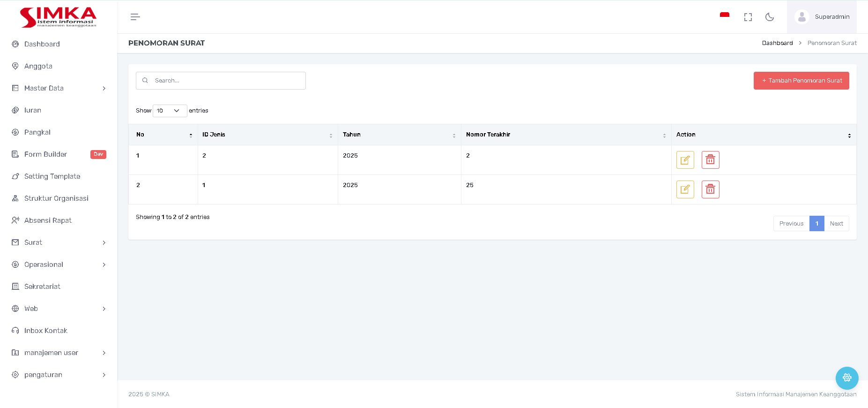Sort table by Nomor Terakhir column
868x408 pixels.
565,135
